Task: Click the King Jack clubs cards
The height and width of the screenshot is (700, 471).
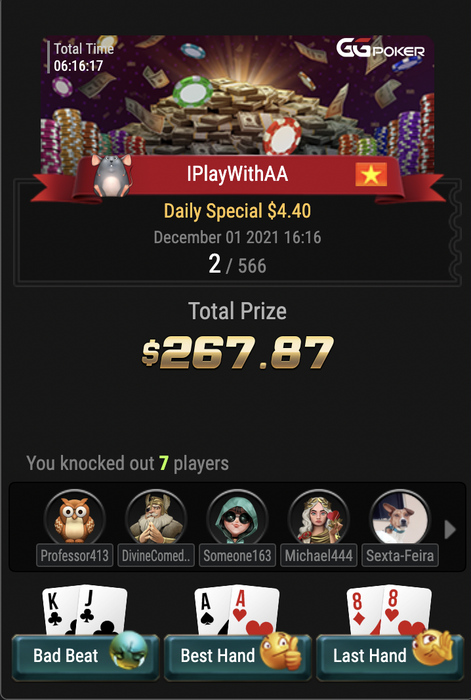Action: [85, 610]
